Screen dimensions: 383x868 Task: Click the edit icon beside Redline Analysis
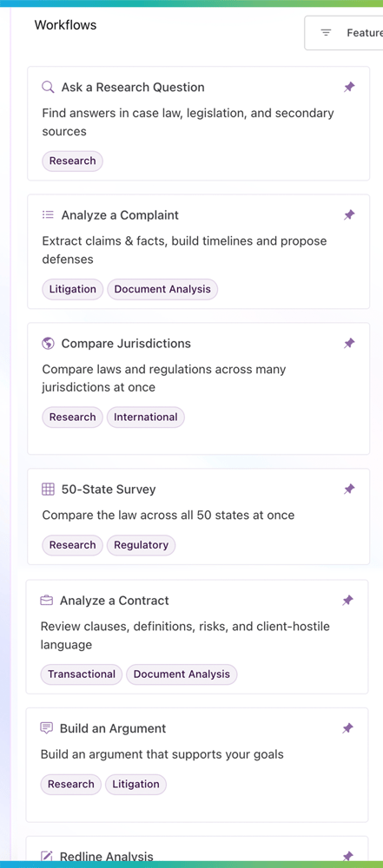[x=47, y=857]
